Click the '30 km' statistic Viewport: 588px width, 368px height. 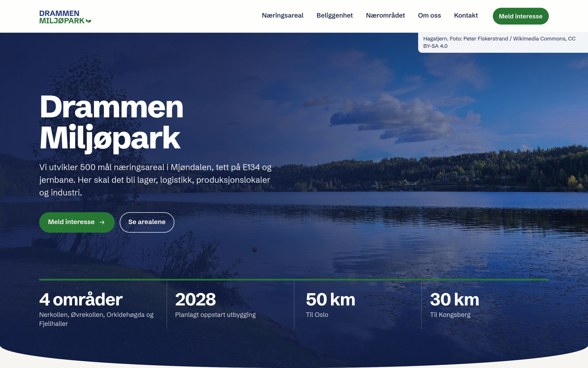click(454, 299)
